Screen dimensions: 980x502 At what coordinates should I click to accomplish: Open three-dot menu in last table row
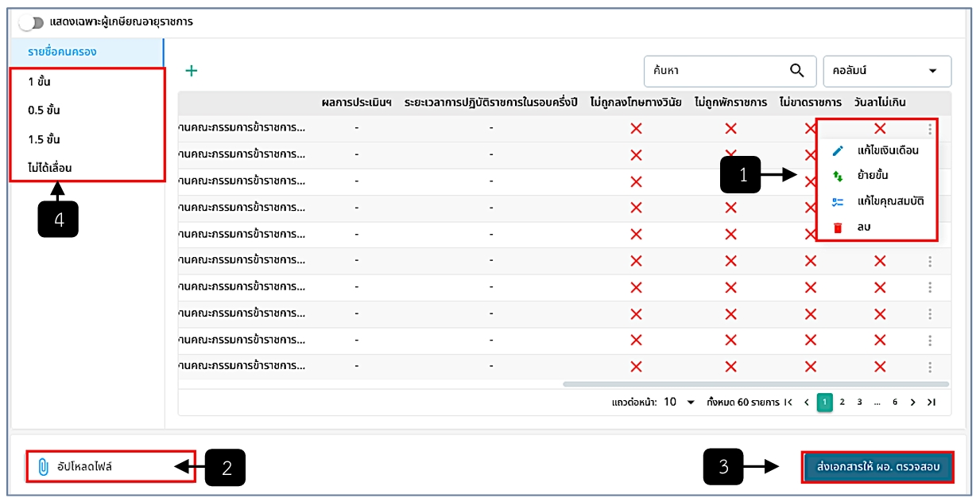click(930, 368)
